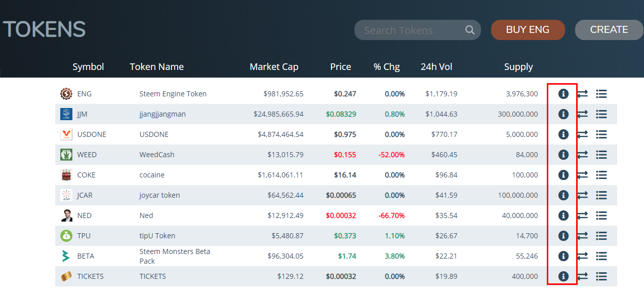644x289 pixels.
Task: Sort by Token Name column header
Action: click(x=156, y=66)
